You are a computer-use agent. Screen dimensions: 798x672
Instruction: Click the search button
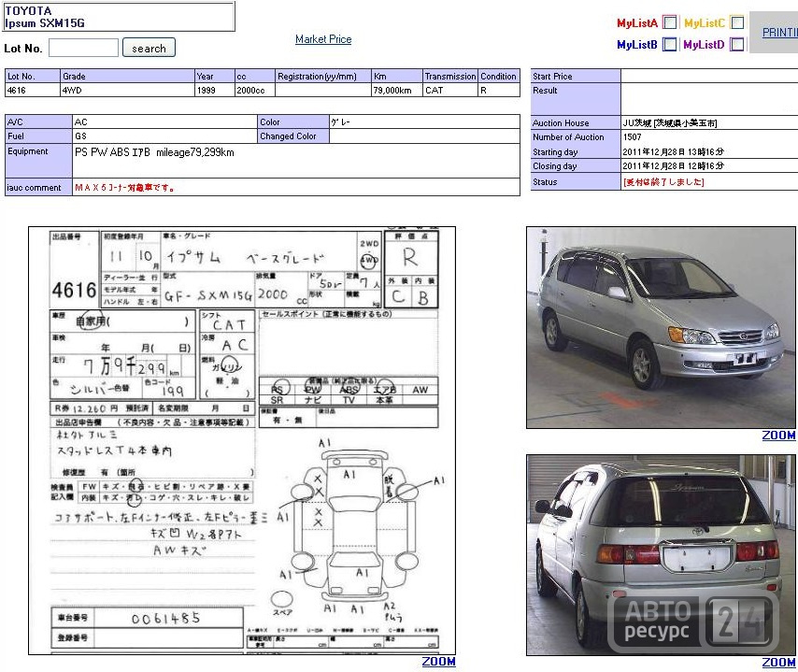click(x=149, y=48)
